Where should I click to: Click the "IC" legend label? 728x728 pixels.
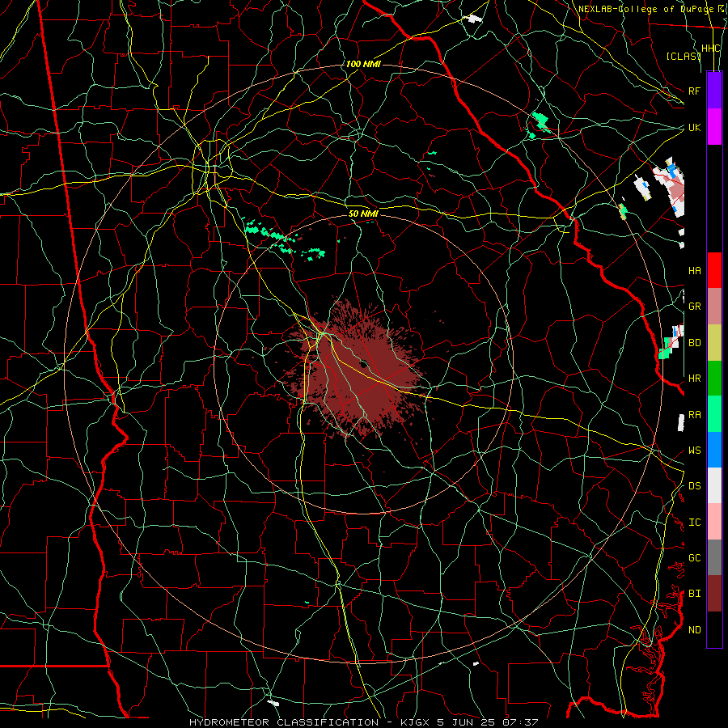click(694, 523)
